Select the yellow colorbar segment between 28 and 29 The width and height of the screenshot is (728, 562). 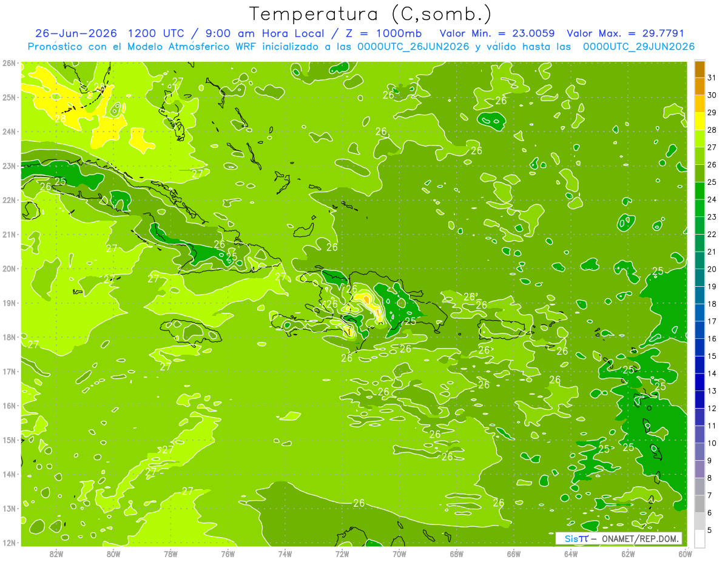699,121
